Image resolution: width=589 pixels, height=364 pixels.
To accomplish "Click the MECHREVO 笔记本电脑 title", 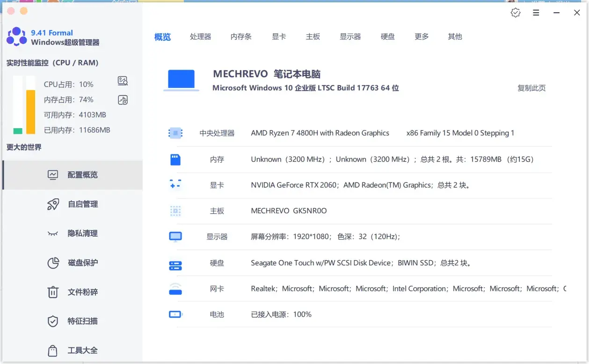I will tap(267, 74).
